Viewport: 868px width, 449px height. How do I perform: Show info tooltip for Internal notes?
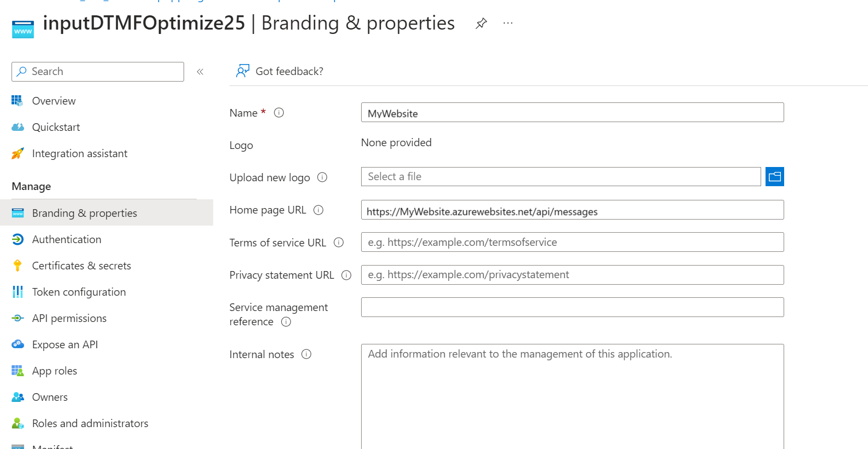(x=306, y=354)
